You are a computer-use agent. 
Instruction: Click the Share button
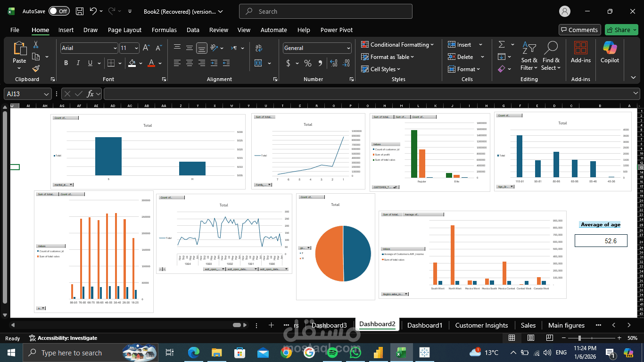pos(621,30)
